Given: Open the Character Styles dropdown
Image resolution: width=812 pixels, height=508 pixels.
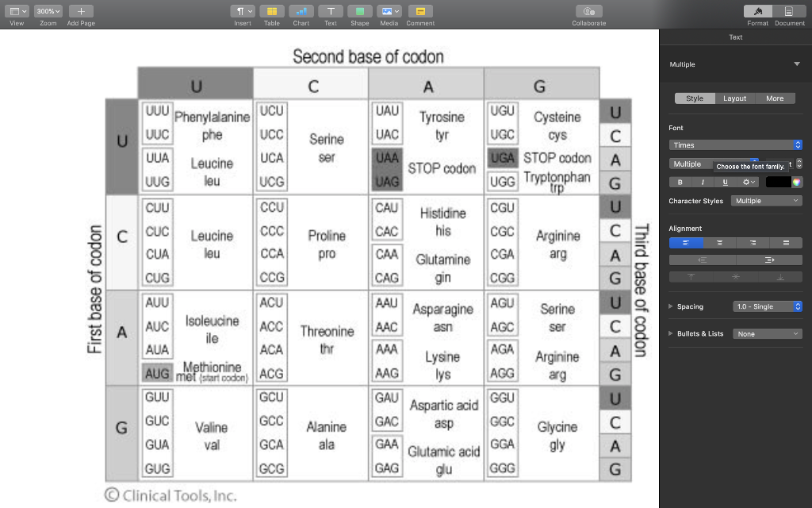Looking at the screenshot, I should 766,201.
